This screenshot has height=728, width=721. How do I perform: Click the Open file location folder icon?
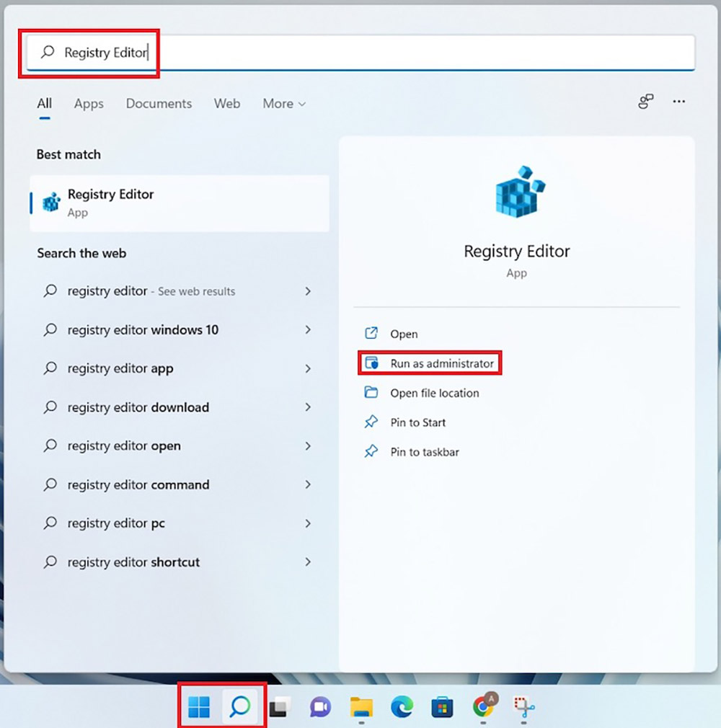pyautogui.click(x=371, y=392)
